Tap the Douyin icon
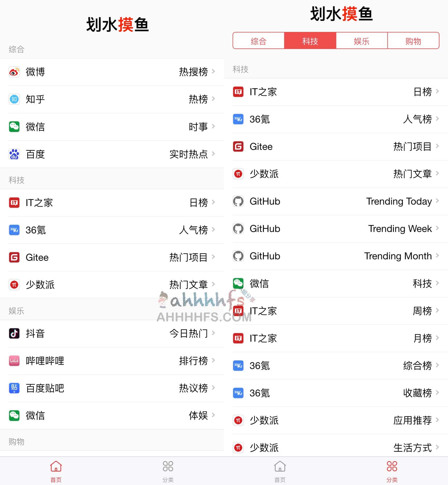 pyautogui.click(x=14, y=333)
